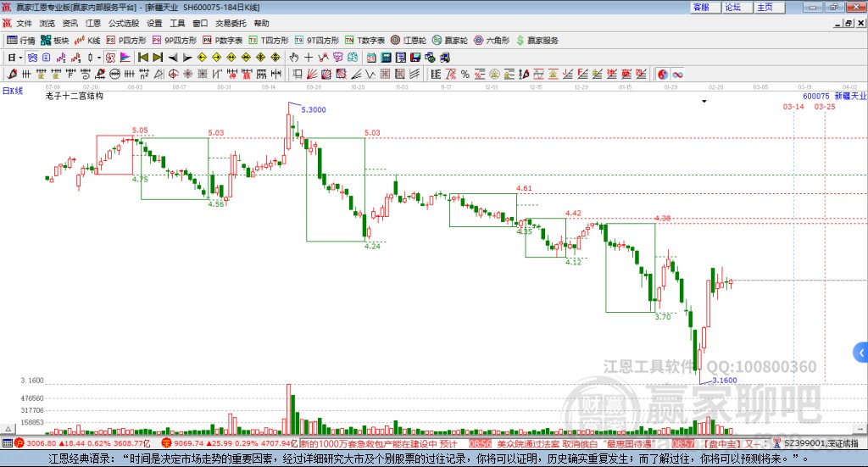Click the 沪 Shanghai index status icon
Screen dimensions: 868x467
(x=19, y=443)
